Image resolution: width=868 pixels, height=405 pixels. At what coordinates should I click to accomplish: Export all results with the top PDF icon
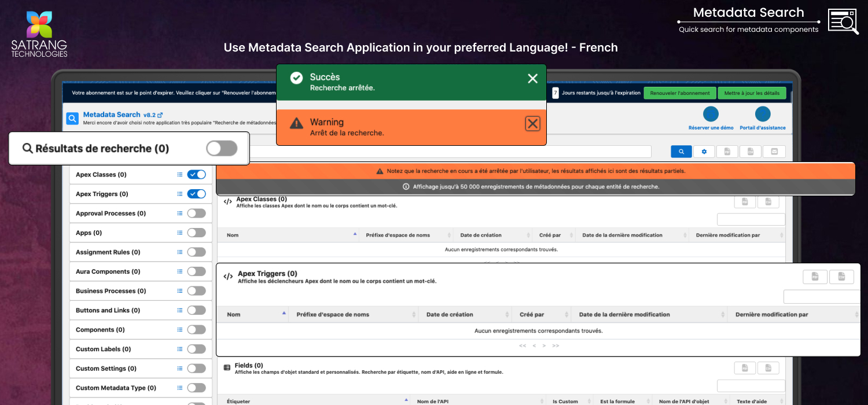click(727, 152)
